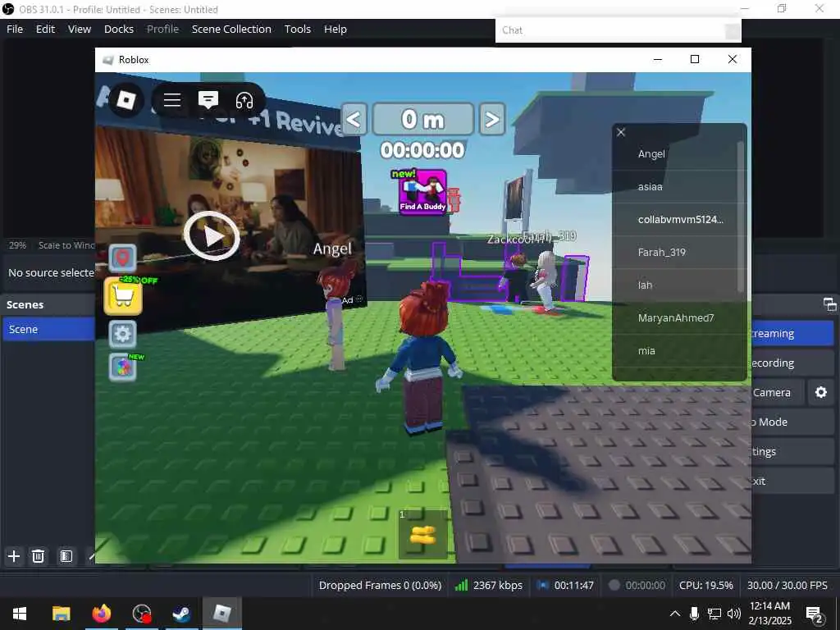This screenshot has width=840, height=630.
Task: Open the notification center icon
Action: [815, 614]
